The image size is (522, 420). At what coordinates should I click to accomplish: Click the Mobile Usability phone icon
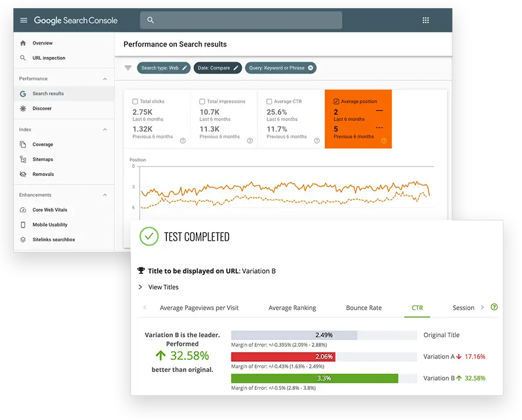click(x=23, y=225)
